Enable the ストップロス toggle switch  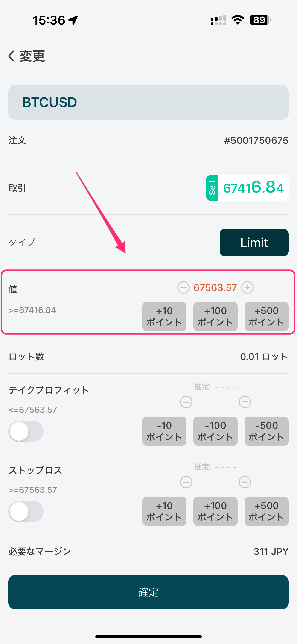[26, 511]
